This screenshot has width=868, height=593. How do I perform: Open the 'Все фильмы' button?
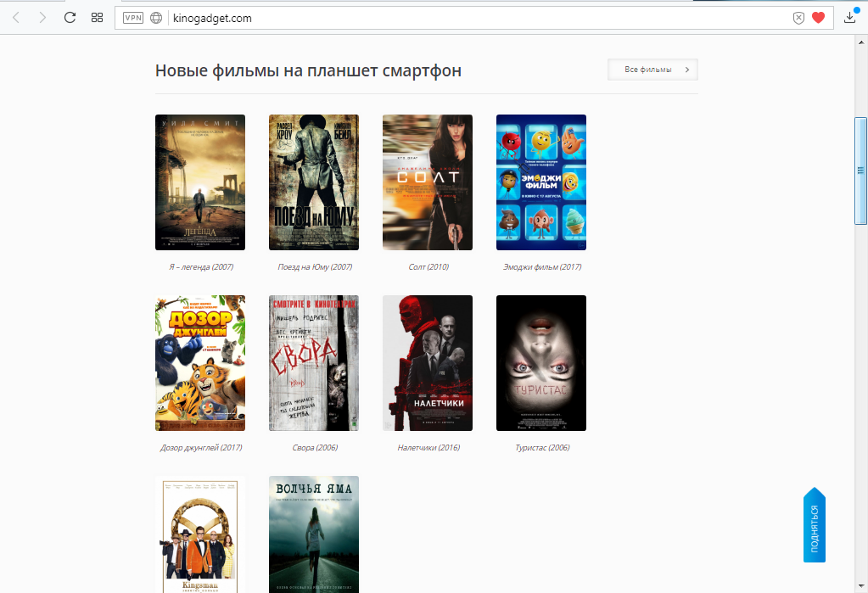pos(652,70)
